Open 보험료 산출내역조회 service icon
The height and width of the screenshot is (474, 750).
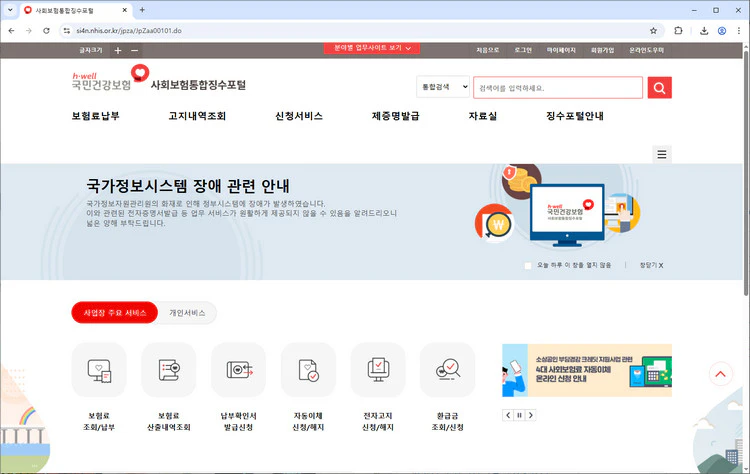[x=169, y=370]
